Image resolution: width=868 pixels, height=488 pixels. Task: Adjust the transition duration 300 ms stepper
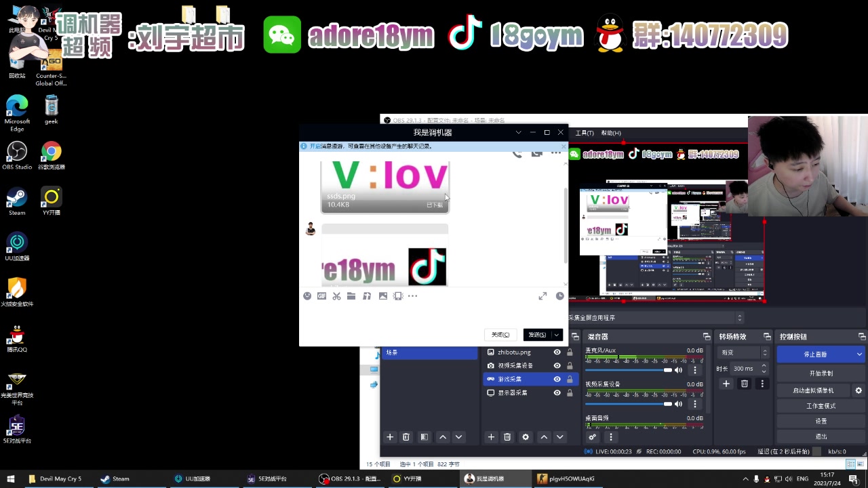tap(764, 369)
